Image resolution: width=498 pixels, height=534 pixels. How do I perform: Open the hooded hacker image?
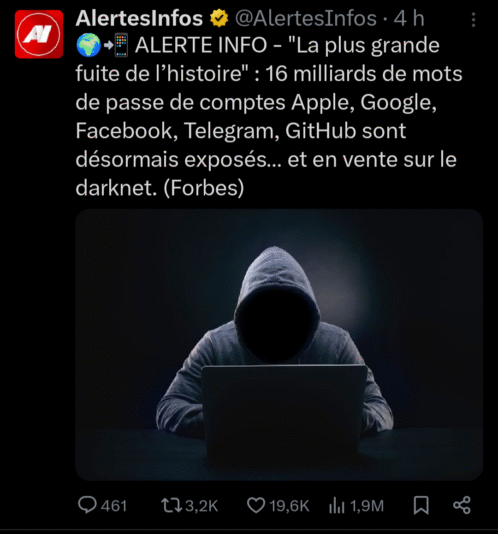(279, 345)
